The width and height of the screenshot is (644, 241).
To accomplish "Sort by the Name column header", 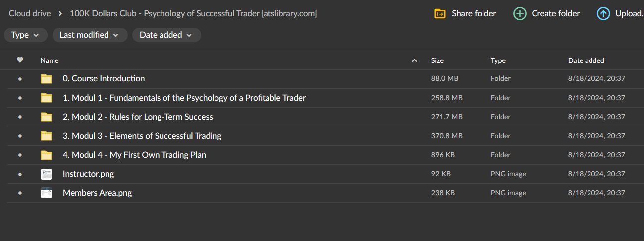I will click(x=50, y=60).
